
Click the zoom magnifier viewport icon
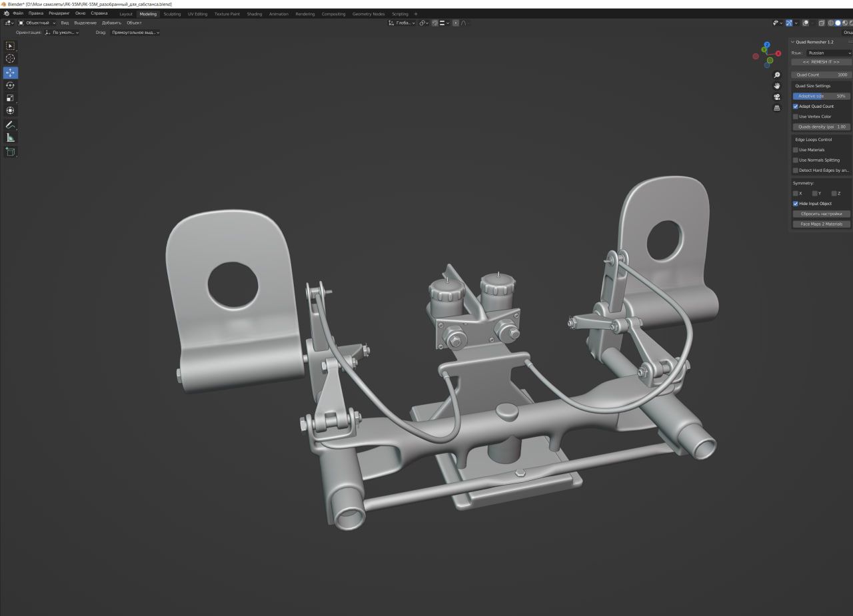777,75
